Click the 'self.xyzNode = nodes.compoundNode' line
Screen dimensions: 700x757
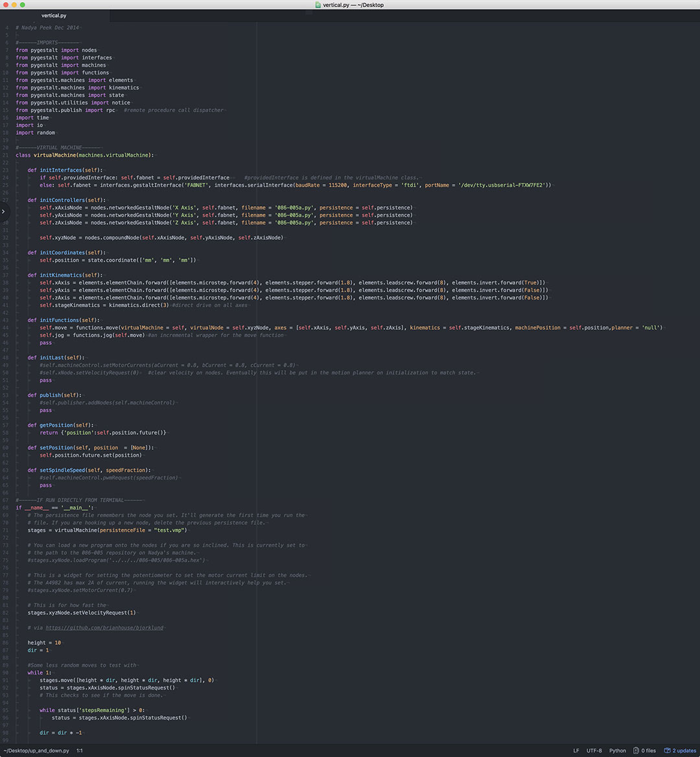coord(162,237)
